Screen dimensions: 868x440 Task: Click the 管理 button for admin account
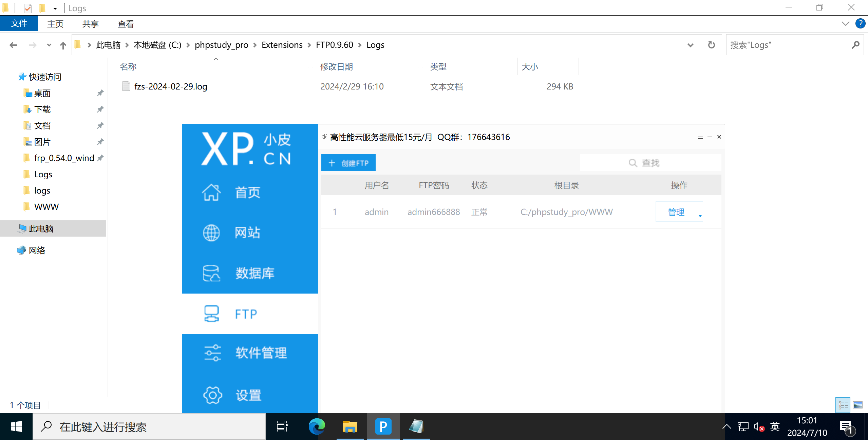(676, 212)
